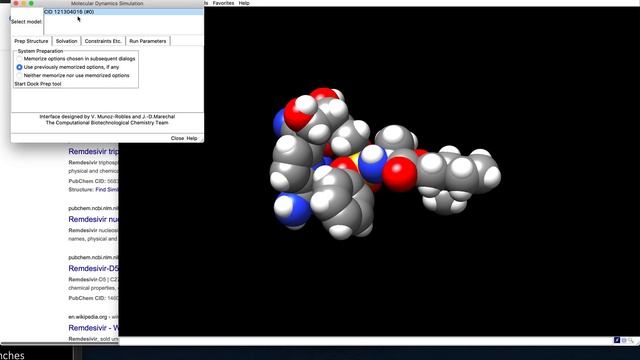Click the gray middle icon in Chimera status bar
The image size is (640, 360).
click(624, 340)
